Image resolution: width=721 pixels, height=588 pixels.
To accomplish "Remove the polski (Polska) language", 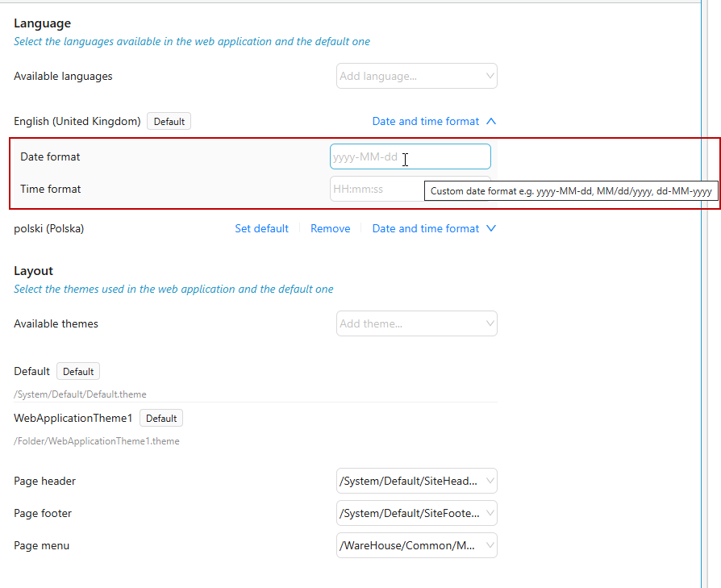I will (330, 228).
